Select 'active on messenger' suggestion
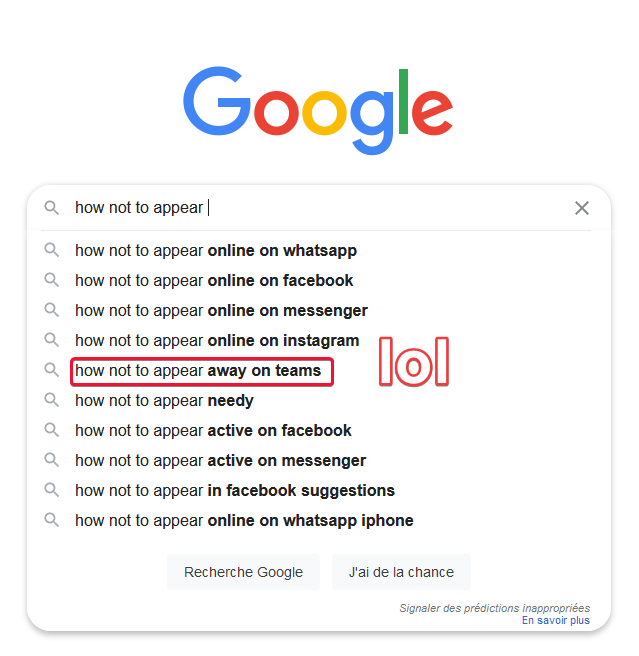Image resolution: width=639 pixels, height=656 pixels. coord(221,461)
